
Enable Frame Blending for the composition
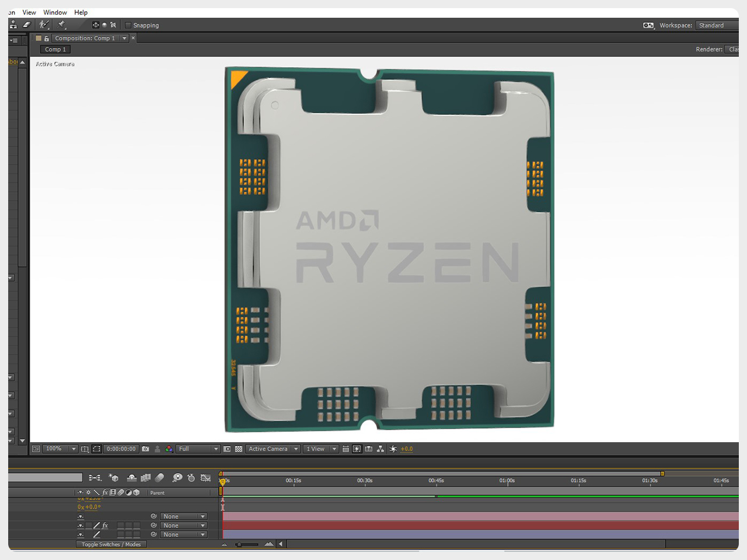point(145,477)
